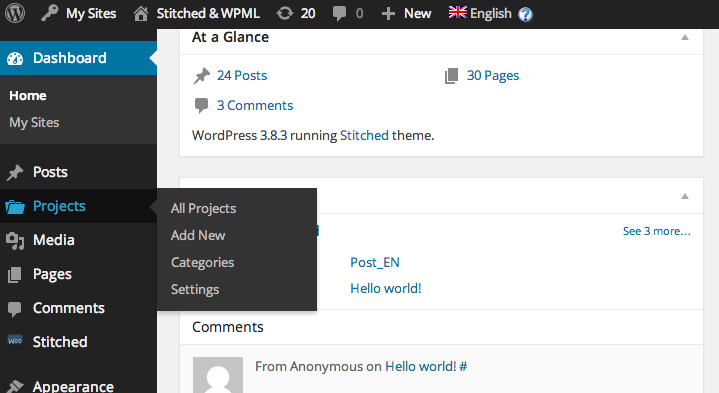Open Projects in sidebar
The height and width of the screenshot is (393, 719).
(x=59, y=206)
